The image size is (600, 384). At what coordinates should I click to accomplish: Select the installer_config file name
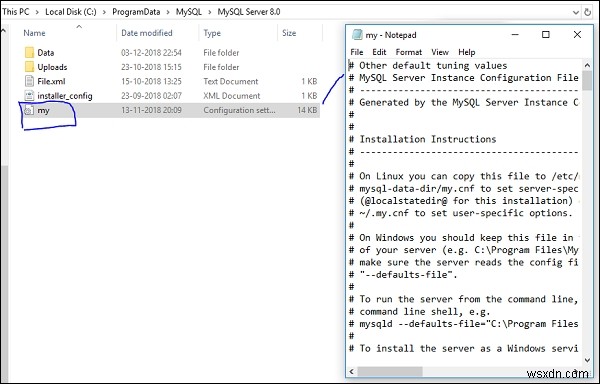coord(65,96)
